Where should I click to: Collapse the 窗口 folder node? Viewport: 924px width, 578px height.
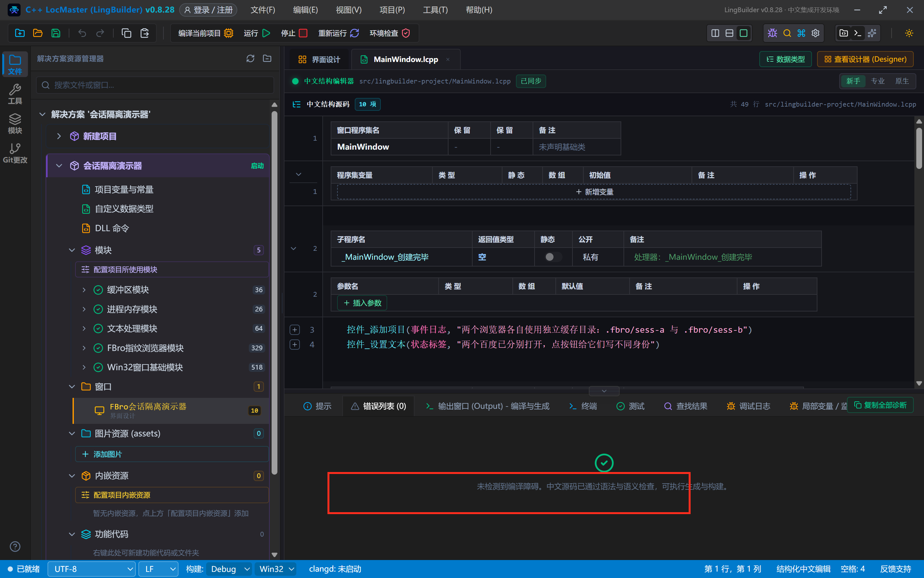tap(72, 387)
